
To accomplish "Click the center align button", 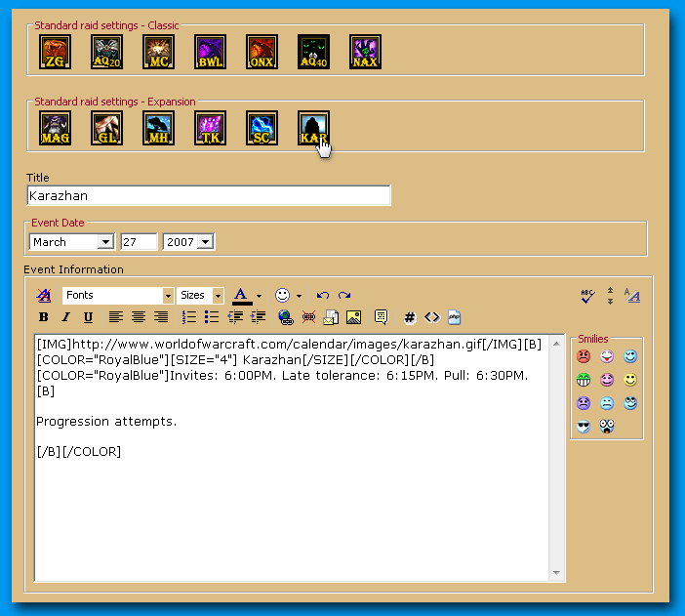I will 139,317.
